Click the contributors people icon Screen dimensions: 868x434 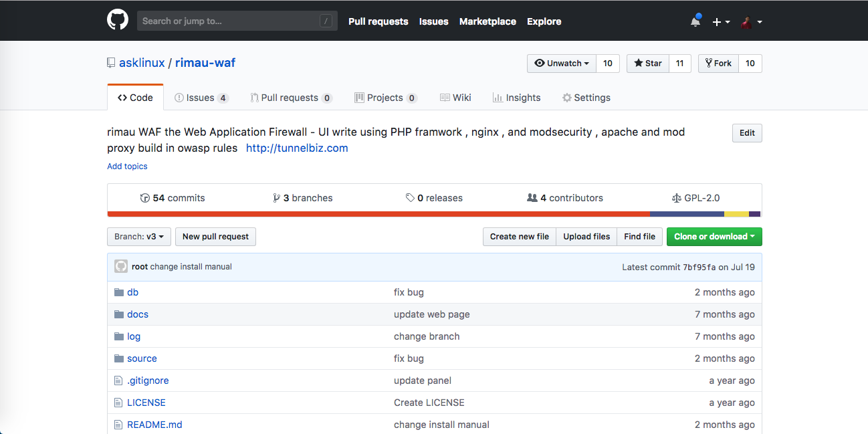(x=532, y=198)
